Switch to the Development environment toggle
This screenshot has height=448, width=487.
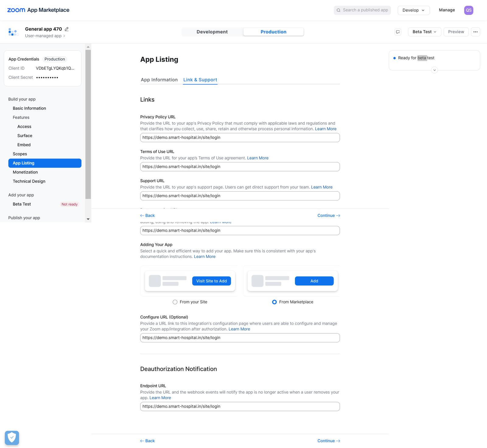click(212, 32)
